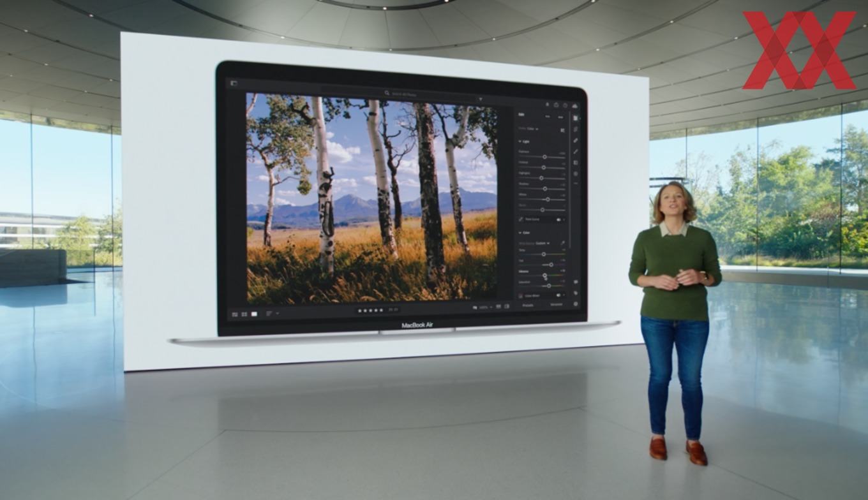This screenshot has height=500, width=868.
Task: Select the Edit sliders panel icon
Action: (x=576, y=118)
